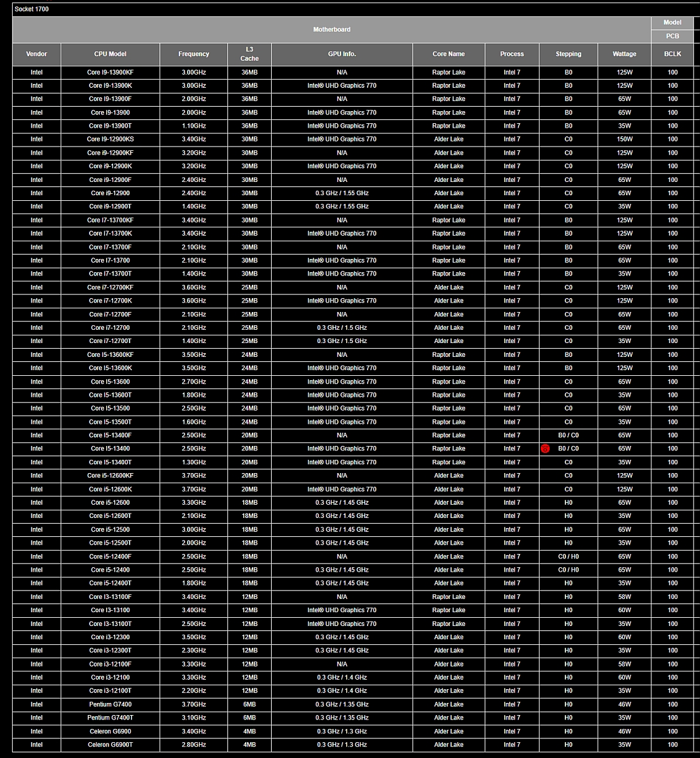
Task: Select the Core i7-13700KF cell
Action: (x=111, y=220)
